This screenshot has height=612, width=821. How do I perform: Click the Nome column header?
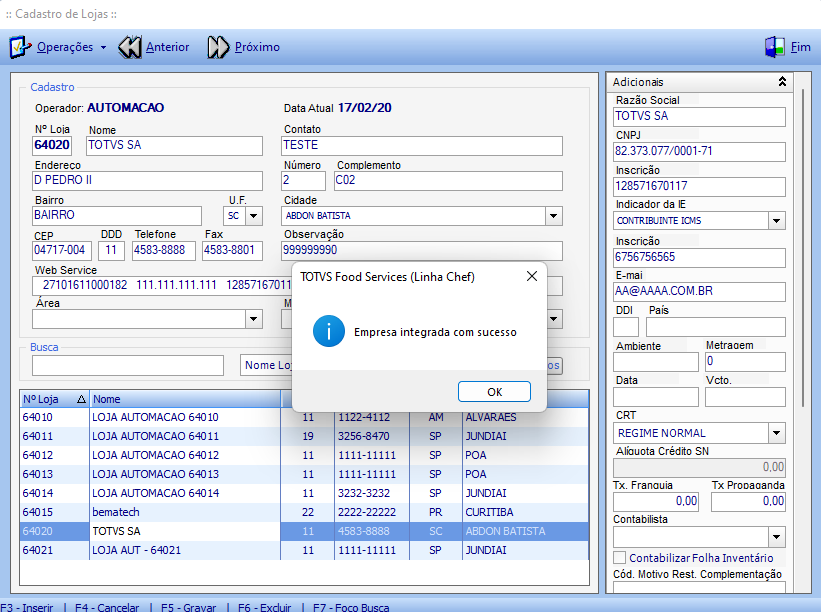click(185, 399)
